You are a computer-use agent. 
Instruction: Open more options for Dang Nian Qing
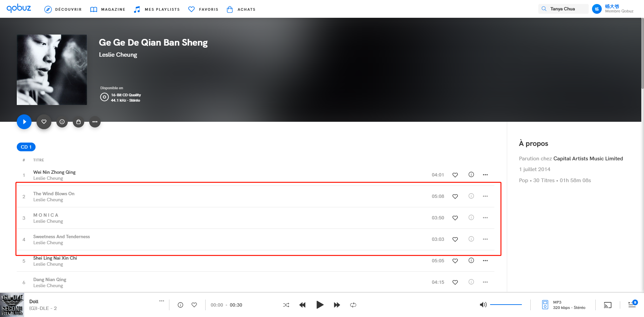[485, 282]
